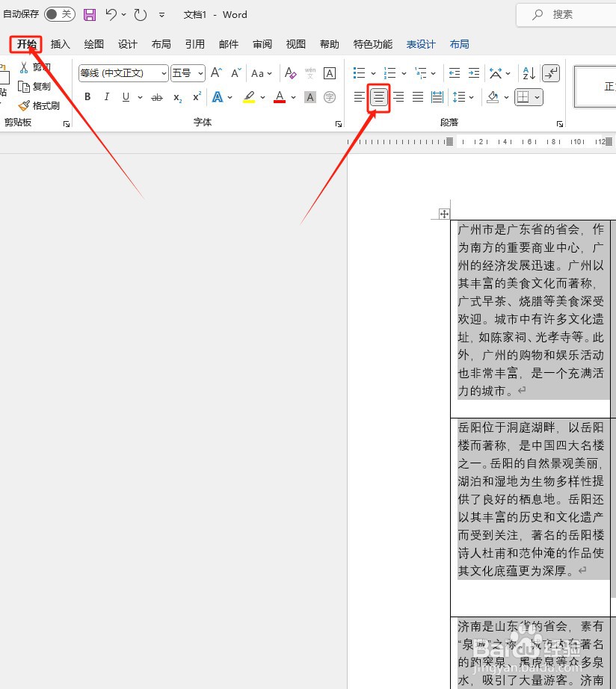Switch to the 插入 ribbon tab
Screen dimensions: 616x689
[60, 44]
